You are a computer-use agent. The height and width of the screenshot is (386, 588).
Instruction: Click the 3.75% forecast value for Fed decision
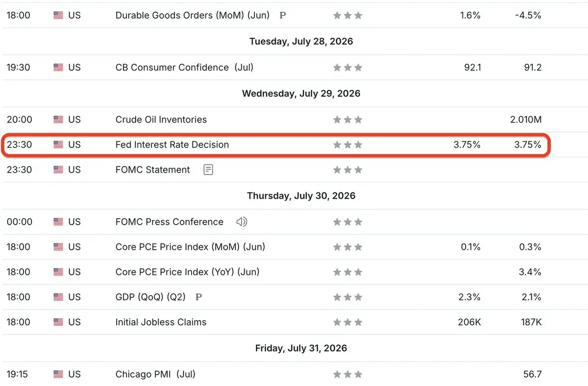pos(467,145)
